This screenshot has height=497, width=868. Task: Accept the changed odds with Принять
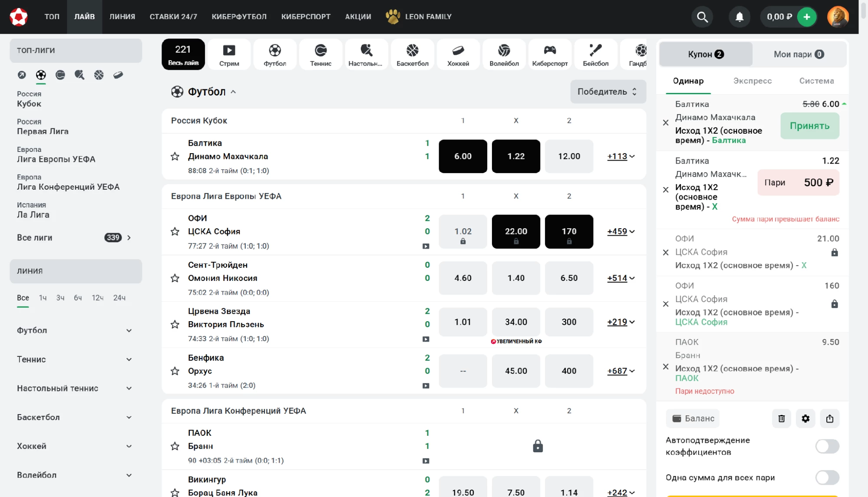point(809,126)
